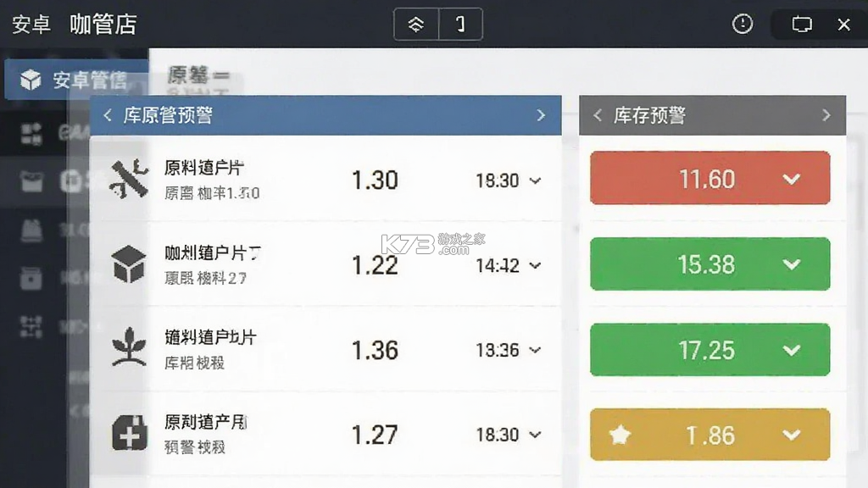Click the 1.30 value
The image size is (868, 488).
375,180
